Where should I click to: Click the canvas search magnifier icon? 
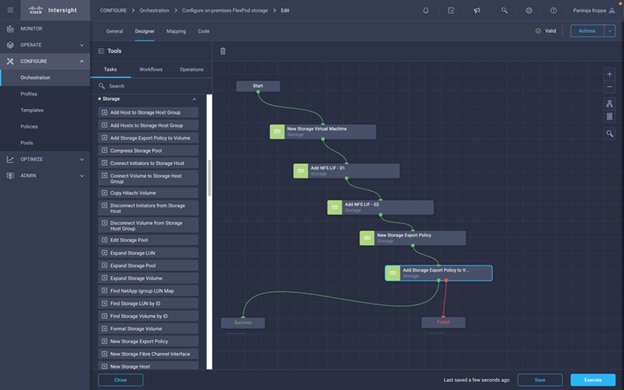click(x=609, y=134)
